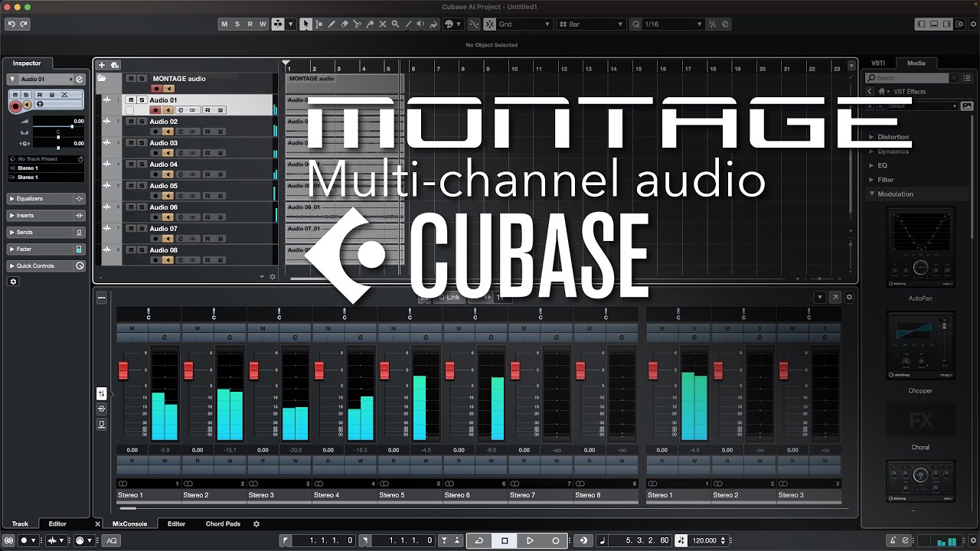Toggle record enable on Audio 01 track
Image resolution: width=980 pixels, height=551 pixels.
coord(155,110)
